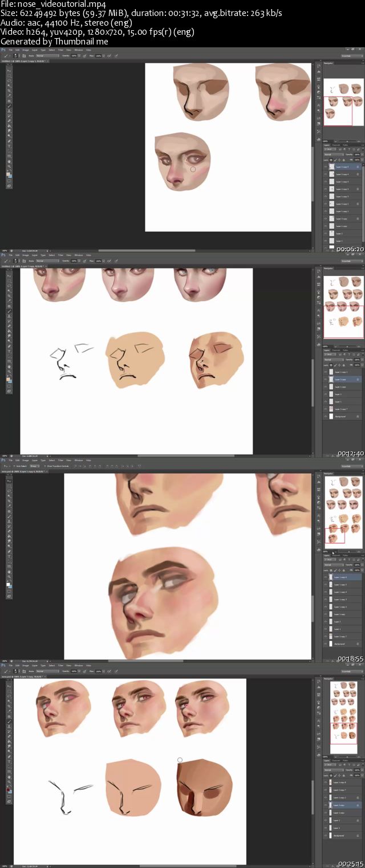
Task: Select the Clone Stamp tool in the 00:06:20 frame
Action: 9,111
